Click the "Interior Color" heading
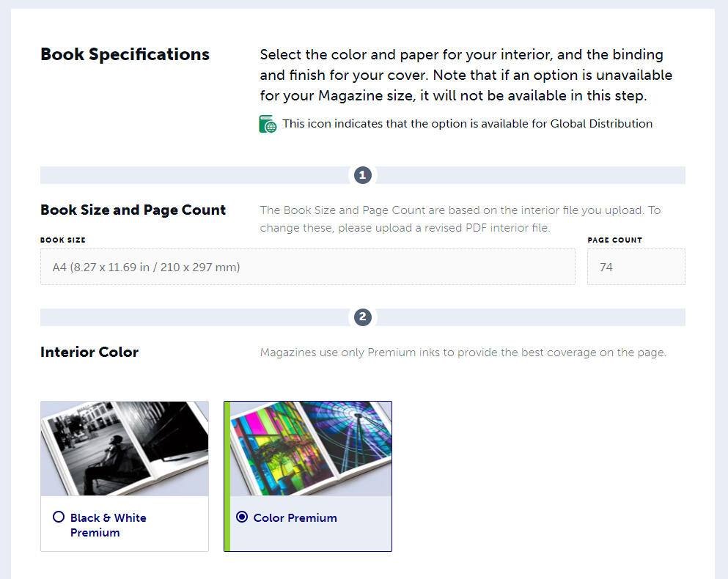Image resolution: width=728 pixels, height=579 pixels. pos(89,352)
